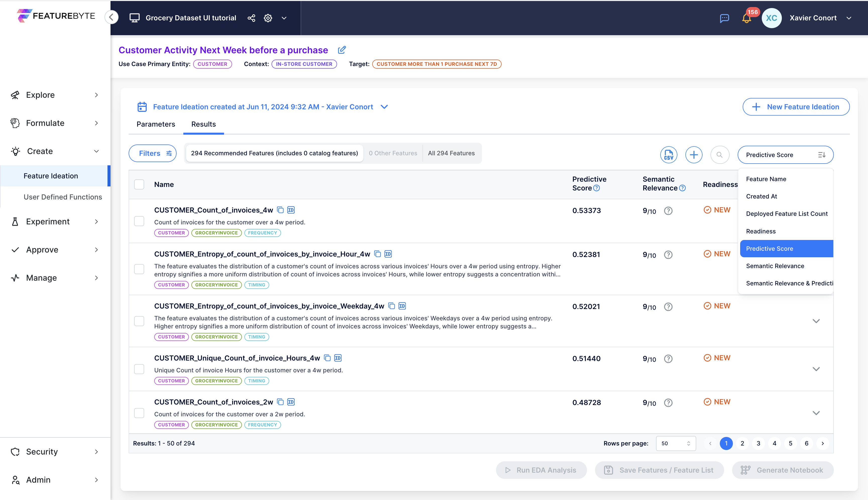Check the Entropy by invoice_Weekday_4w row
Image resolution: width=868 pixels, height=500 pixels.
point(139,321)
